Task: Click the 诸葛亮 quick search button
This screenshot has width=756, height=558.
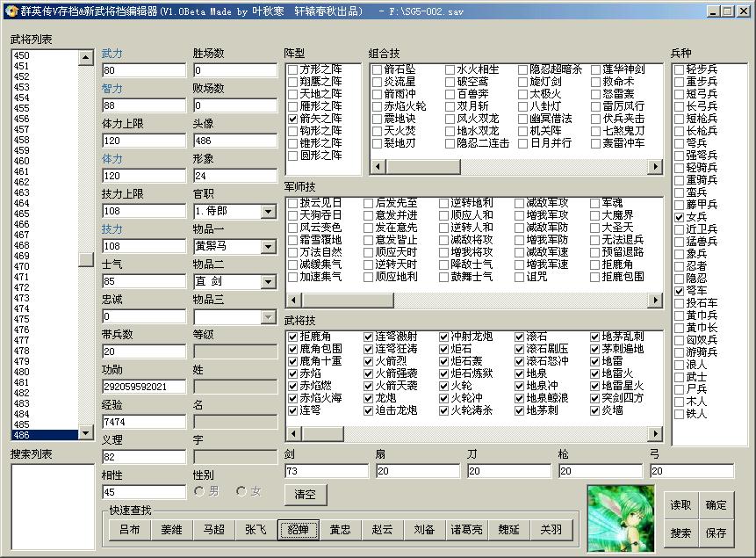Action: pos(466,530)
